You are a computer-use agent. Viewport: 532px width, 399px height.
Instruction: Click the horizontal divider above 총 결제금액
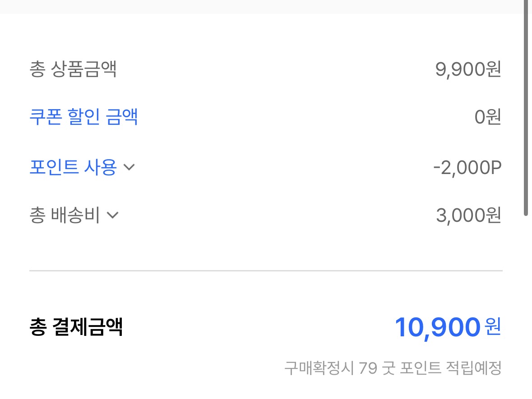click(266, 271)
